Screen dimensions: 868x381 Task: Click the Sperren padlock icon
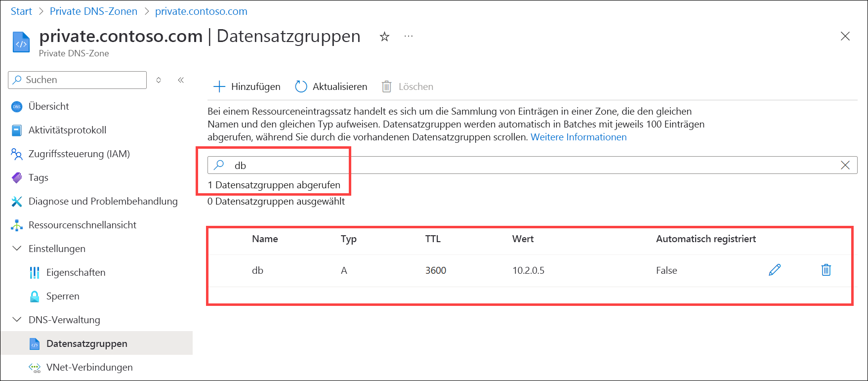pos(35,296)
